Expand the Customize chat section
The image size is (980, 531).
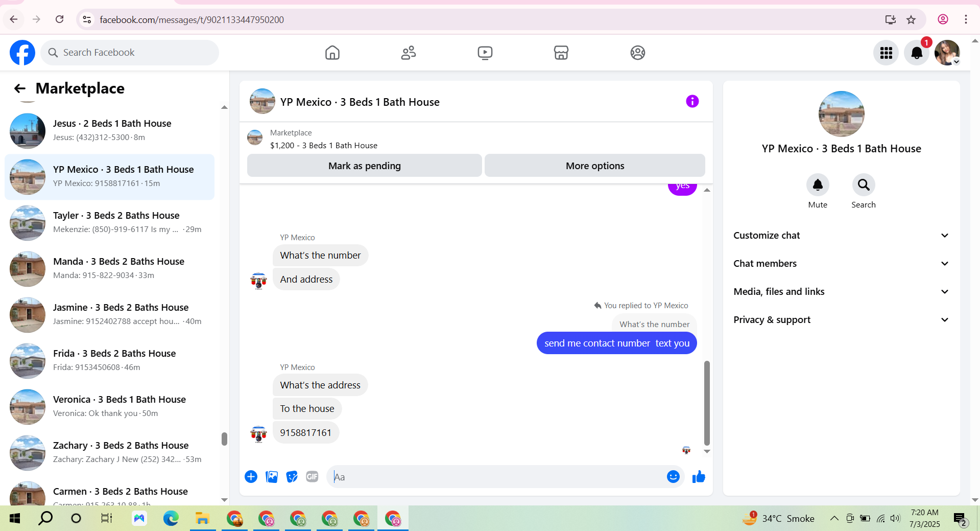(841, 236)
